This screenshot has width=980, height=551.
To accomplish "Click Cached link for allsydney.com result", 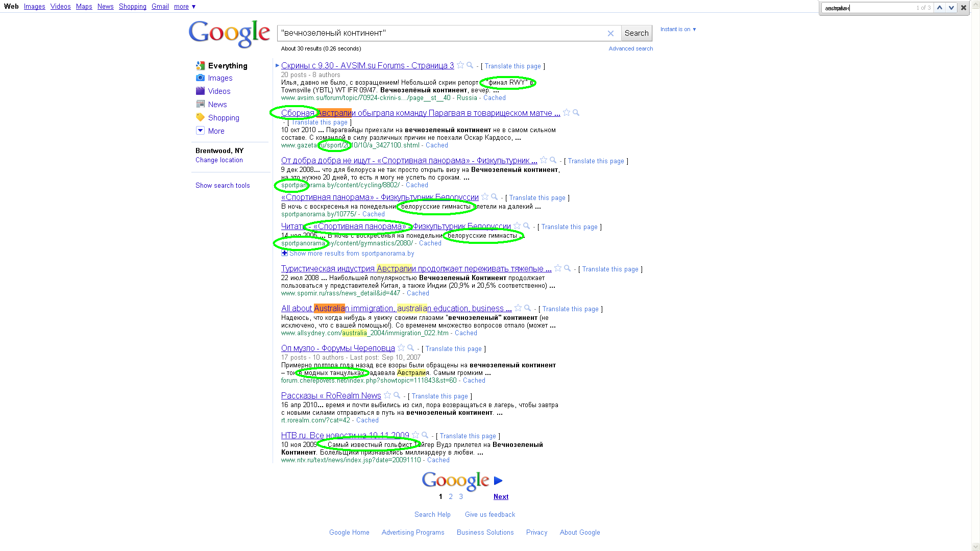I will (466, 333).
